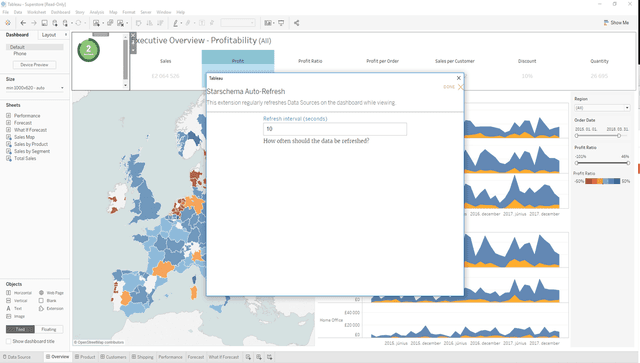Open the Region filter dropdown
This screenshot has height=363, width=640.
[x=602, y=108]
